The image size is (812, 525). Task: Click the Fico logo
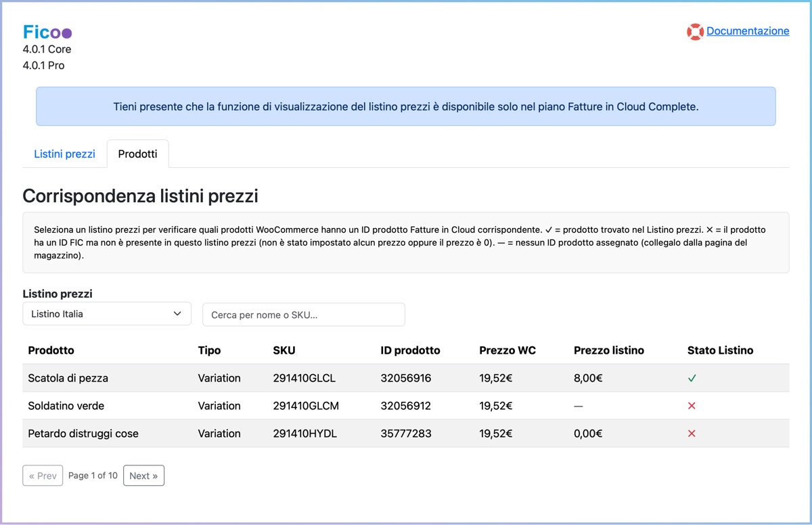click(x=47, y=32)
